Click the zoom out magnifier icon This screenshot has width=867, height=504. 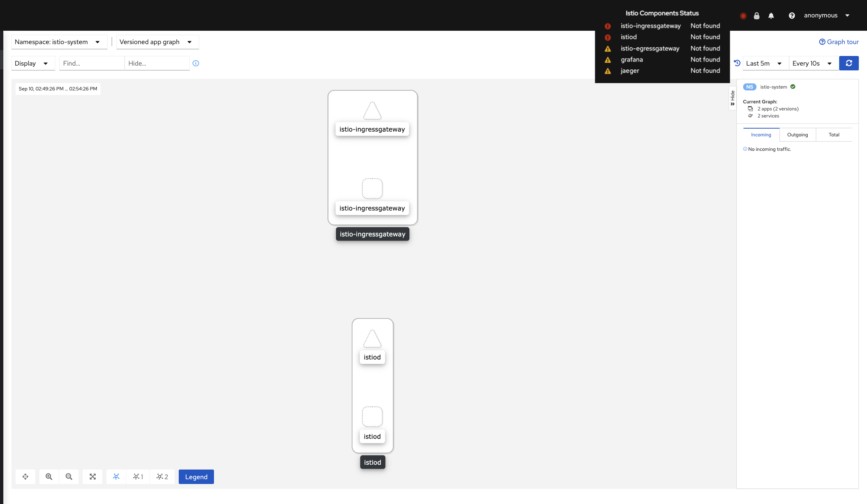tap(69, 477)
